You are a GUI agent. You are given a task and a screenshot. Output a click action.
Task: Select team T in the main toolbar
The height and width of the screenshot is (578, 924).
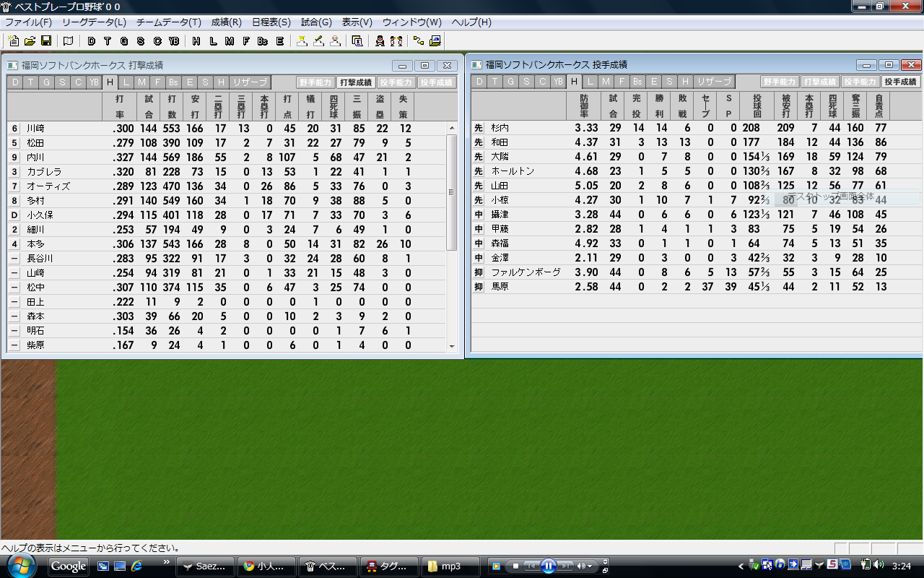pos(108,41)
